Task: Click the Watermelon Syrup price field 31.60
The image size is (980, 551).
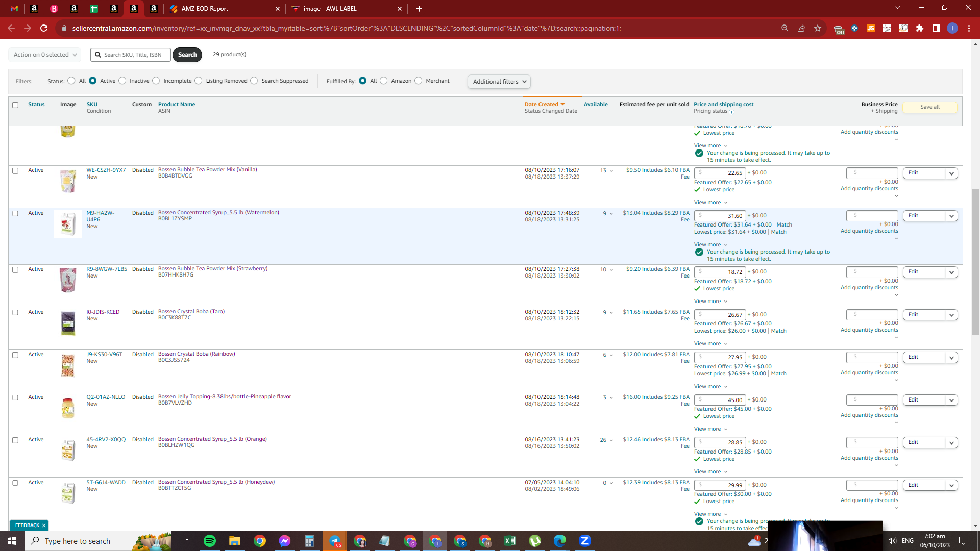Action: [720, 216]
